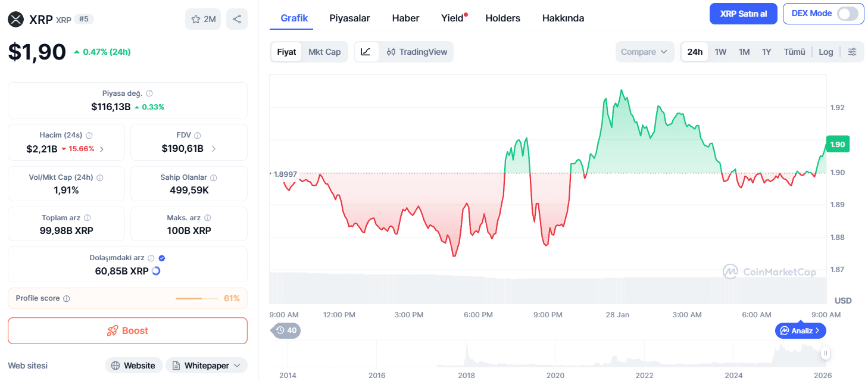
Task: Click the #5 rank badge
Action: [85, 19]
